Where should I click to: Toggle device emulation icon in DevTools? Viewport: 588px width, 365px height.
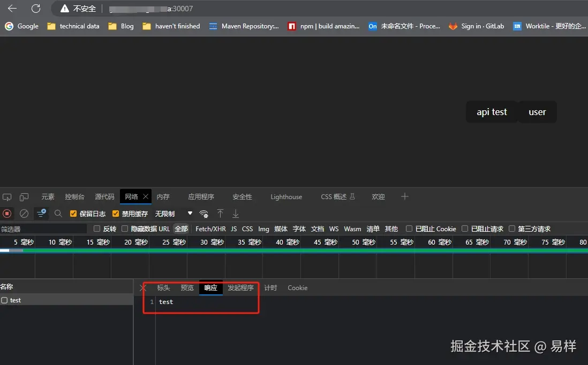[x=24, y=197]
